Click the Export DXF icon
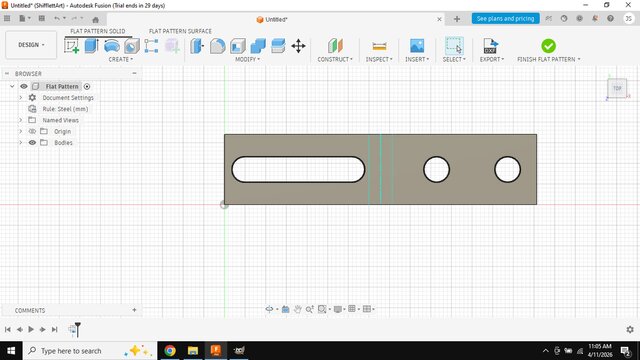The width and height of the screenshot is (640, 360). [x=491, y=46]
